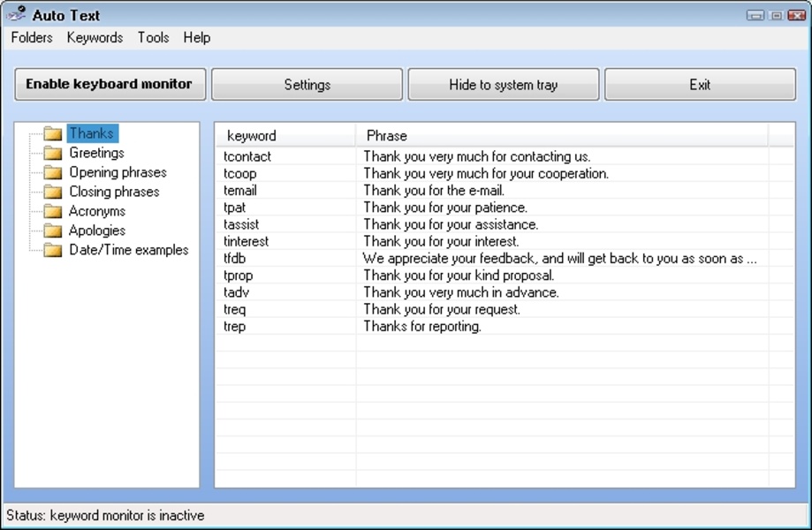
Task: Select the tcontact keyword row
Action: click(248, 156)
